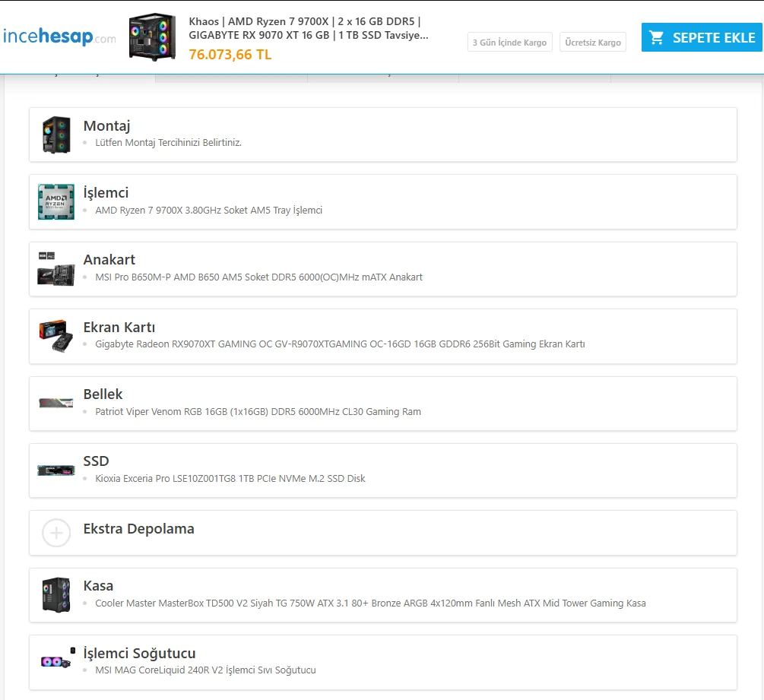Click 'MSI MAG CoreLiquid 240R V2' cooler text
Image resolution: width=764 pixels, height=700 pixels.
pyautogui.click(x=205, y=670)
